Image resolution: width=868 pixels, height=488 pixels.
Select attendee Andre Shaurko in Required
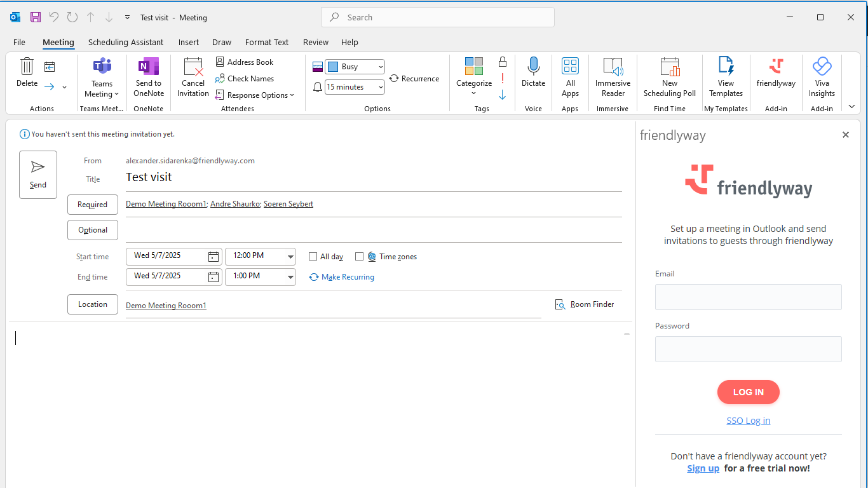click(x=234, y=204)
